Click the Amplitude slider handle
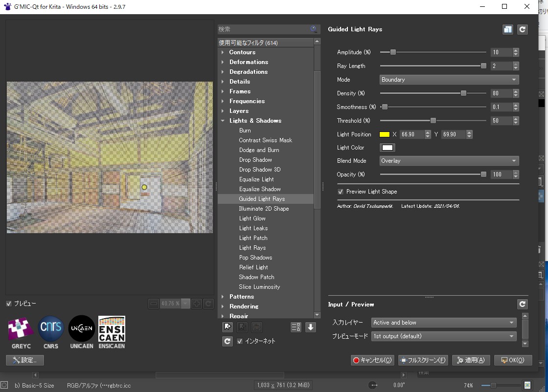The width and height of the screenshot is (548, 392). pyautogui.click(x=393, y=52)
